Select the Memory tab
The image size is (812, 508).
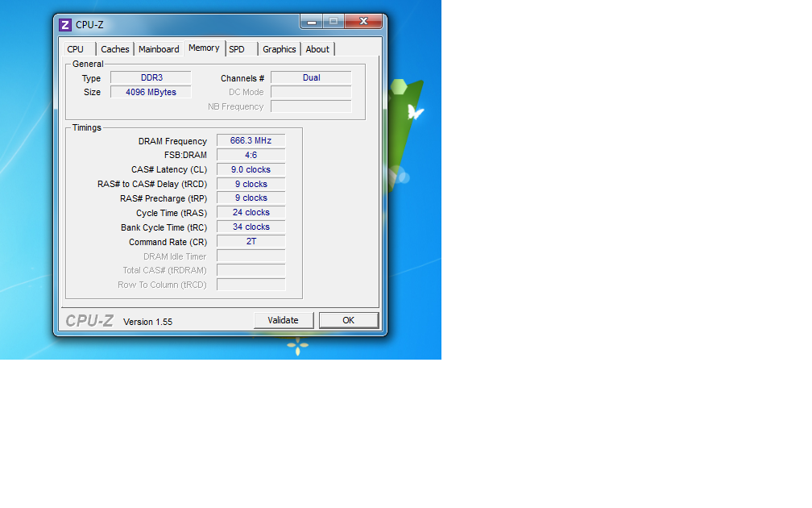204,48
